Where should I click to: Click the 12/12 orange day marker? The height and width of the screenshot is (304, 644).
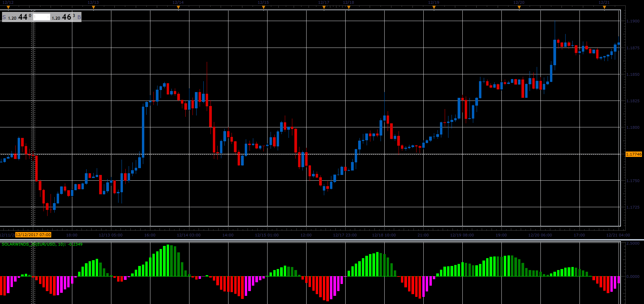[8, 7]
